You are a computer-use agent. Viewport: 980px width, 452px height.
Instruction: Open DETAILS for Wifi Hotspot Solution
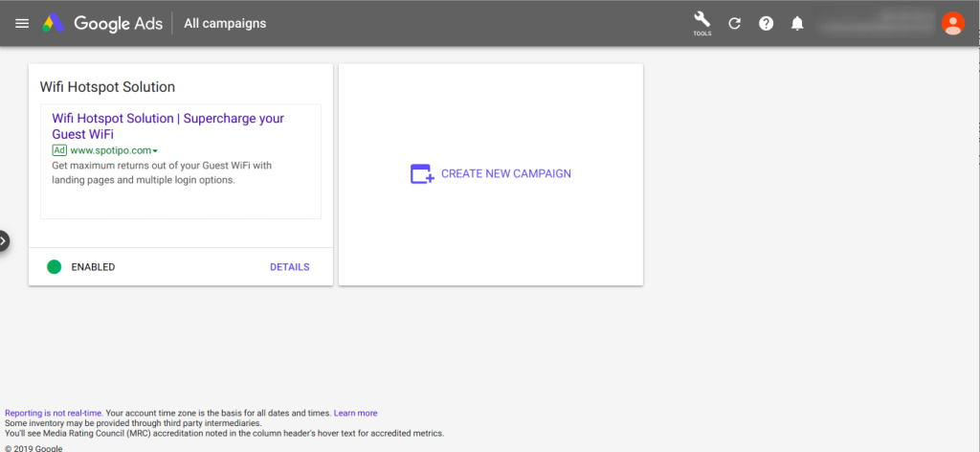coord(289,267)
